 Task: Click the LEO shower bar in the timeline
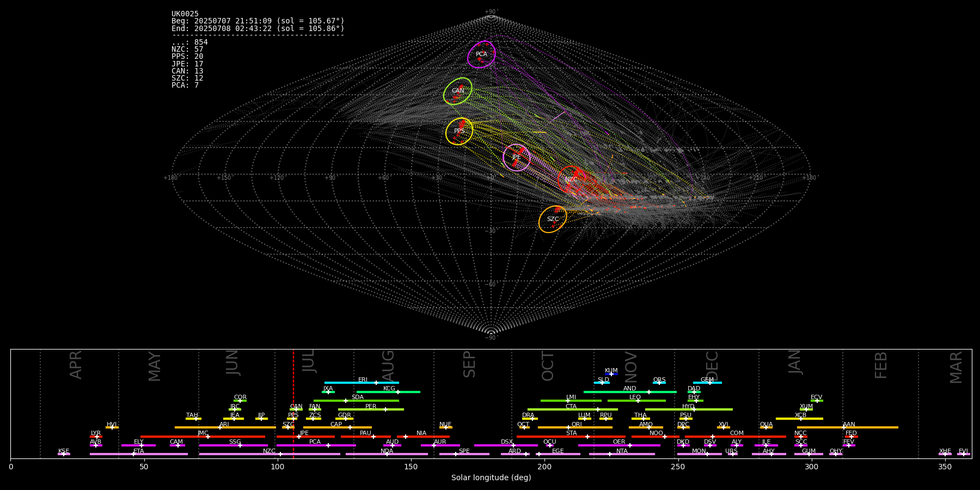636,400
